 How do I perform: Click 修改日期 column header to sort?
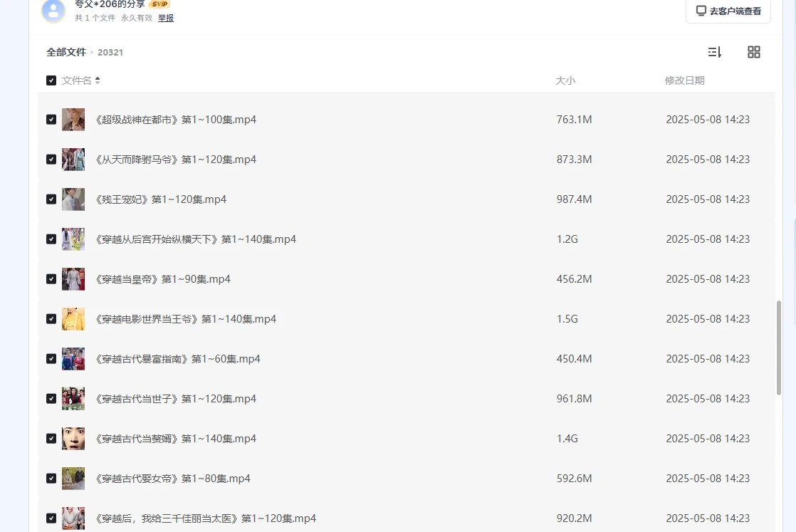pos(684,80)
